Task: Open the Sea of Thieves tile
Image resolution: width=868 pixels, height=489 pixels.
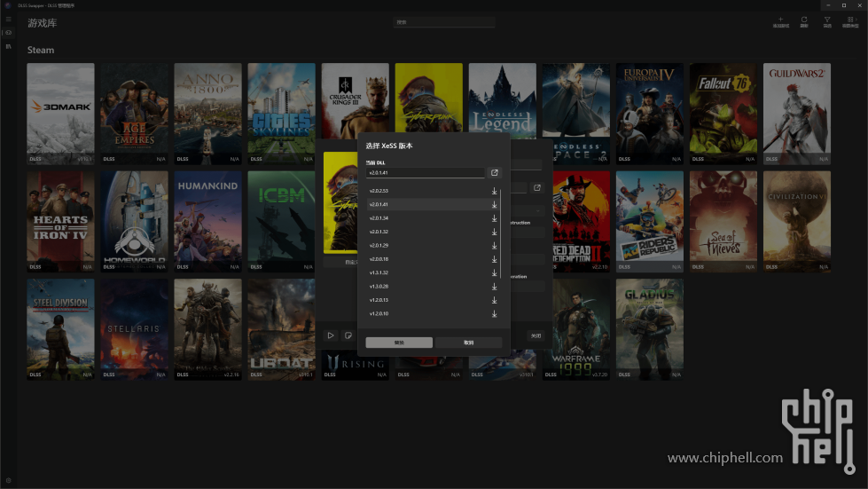Action: click(x=723, y=222)
